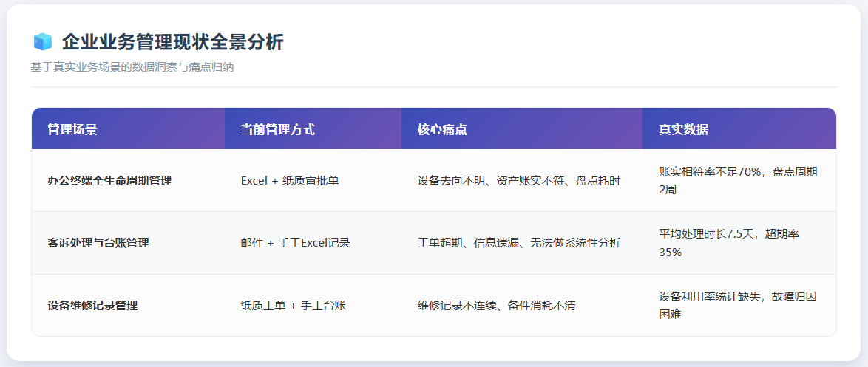This screenshot has width=868, height=367.
Task: Click the subtitle 基于真实业务场景的数据洞察与痛点归纳
Action: point(132,67)
